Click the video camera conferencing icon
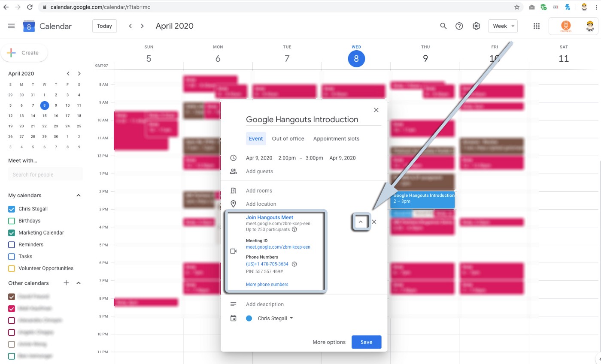This screenshot has width=601, height=364. 234,251
